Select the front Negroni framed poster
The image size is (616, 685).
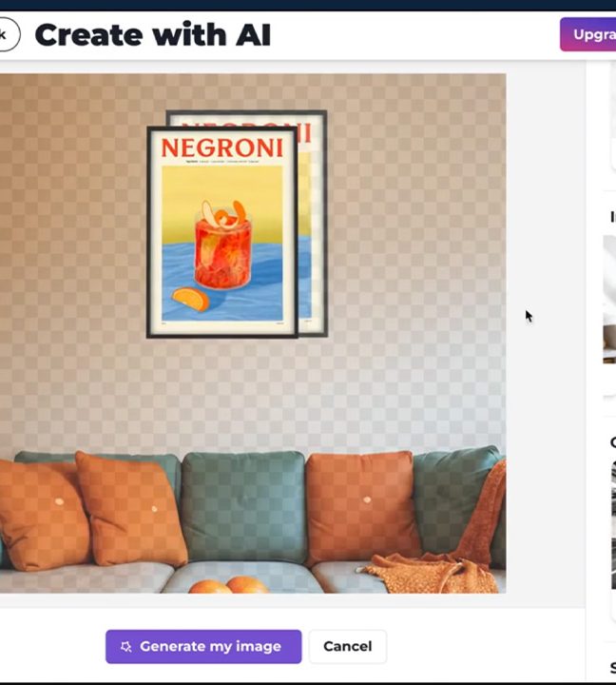point(222,231)
